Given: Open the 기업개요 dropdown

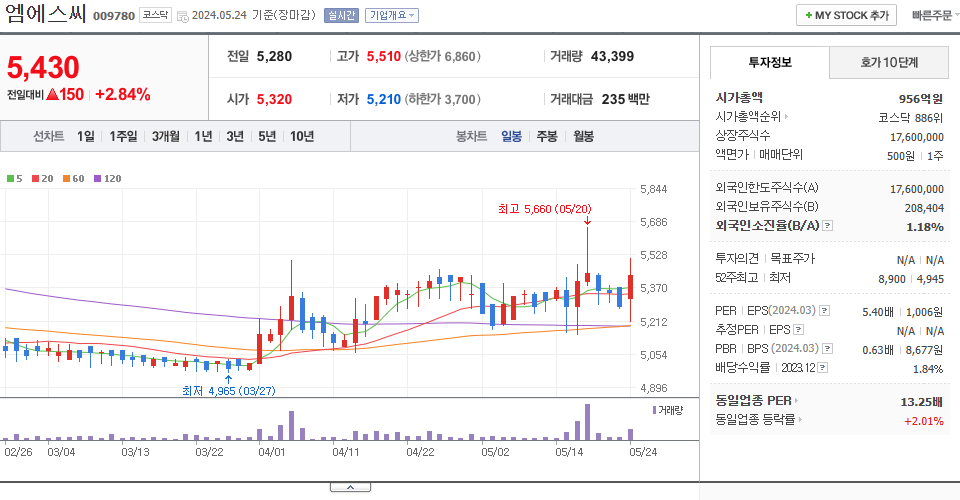Looking at the screenshot, I should pos(392,15).
